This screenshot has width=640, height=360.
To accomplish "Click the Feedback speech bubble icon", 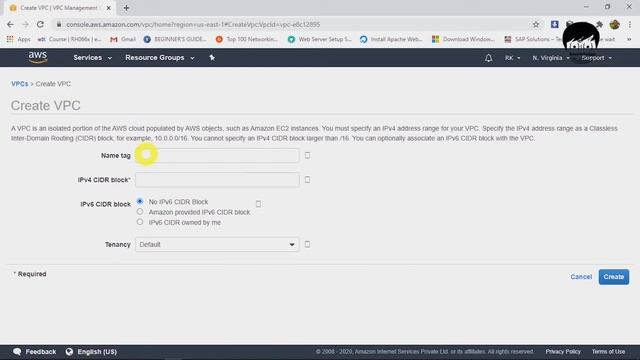I will click(x=17, y=351).
